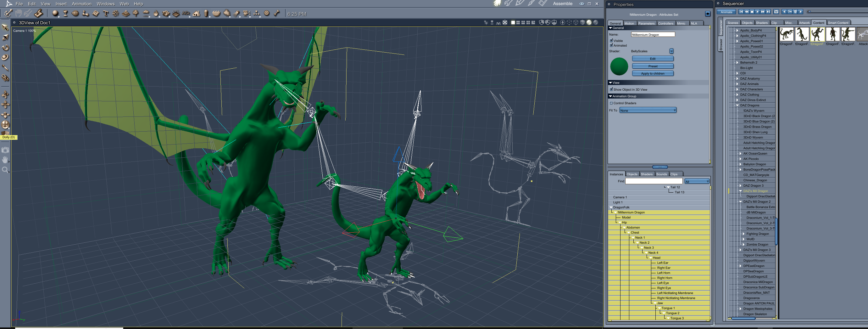Uncheck the Visible checkbox
868x329 pixels.
(x=611, y=41)
